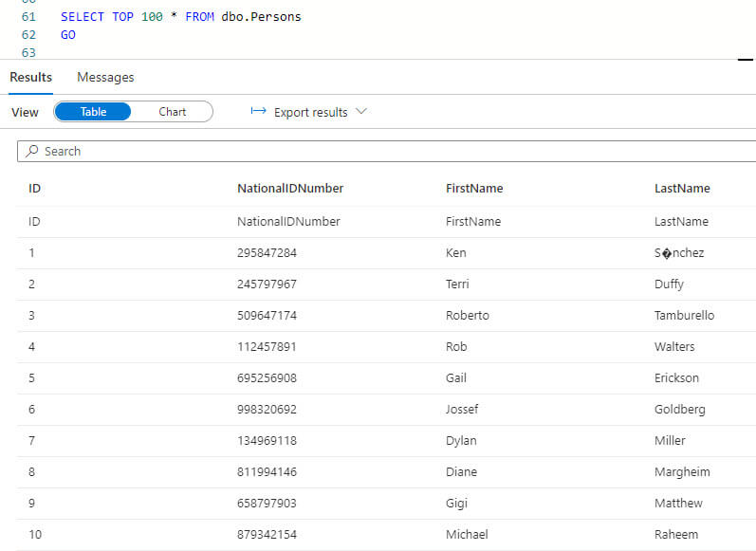Click the Roberto first name cell
Image resolution: width=756 pixels, height=551 pixels.
[x=468, y=316]
